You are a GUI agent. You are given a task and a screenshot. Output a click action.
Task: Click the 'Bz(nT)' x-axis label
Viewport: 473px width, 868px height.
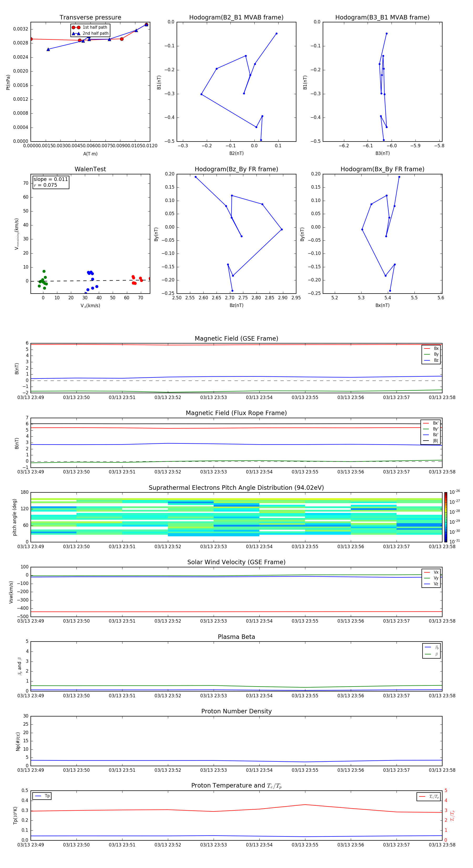(236, 305)
